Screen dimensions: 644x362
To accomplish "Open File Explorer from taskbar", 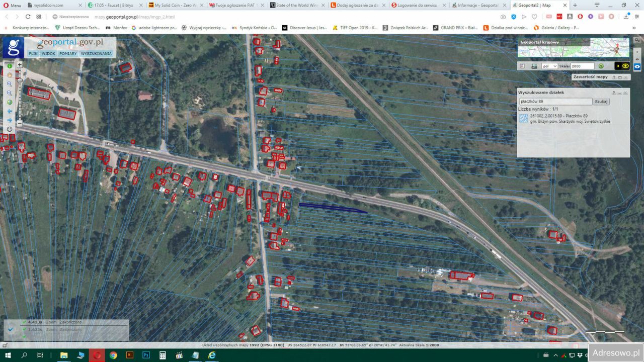I will (x=64, y=355).
